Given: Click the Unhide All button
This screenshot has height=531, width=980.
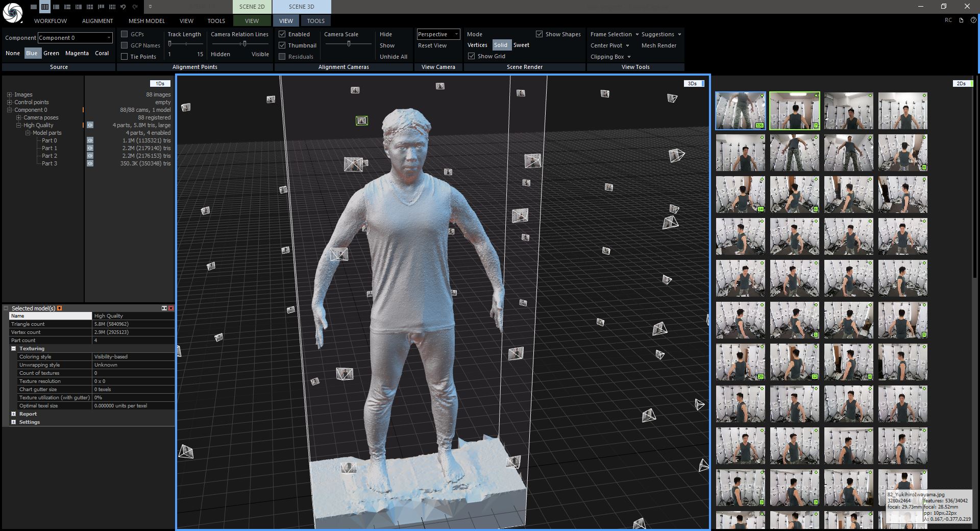Looking at the screenshot, I should coord(394,57).
